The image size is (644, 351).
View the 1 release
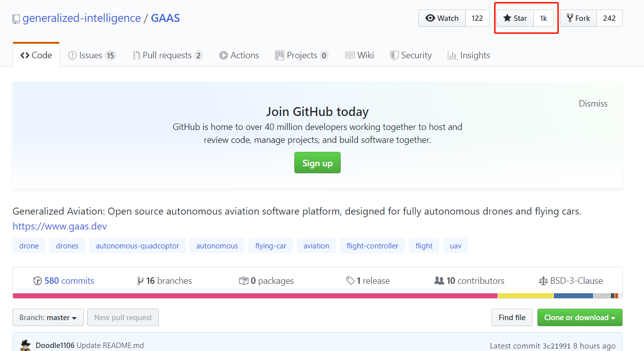(368, 281)
